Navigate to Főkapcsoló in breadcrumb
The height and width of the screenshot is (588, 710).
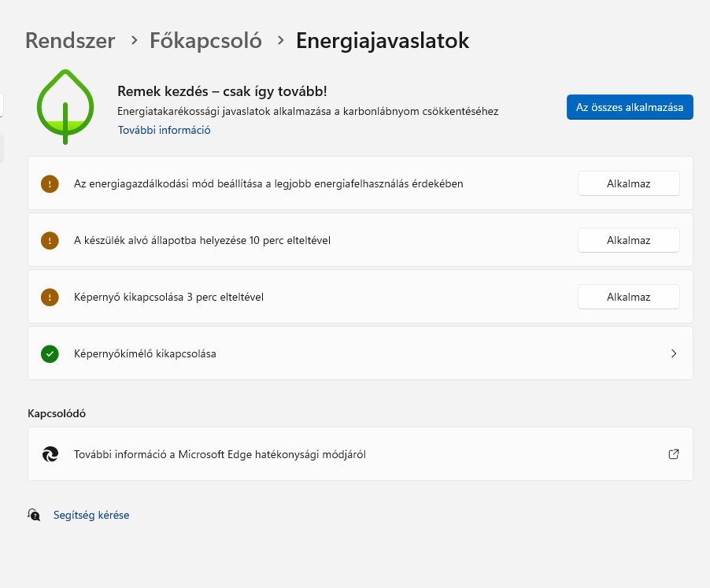205,41
